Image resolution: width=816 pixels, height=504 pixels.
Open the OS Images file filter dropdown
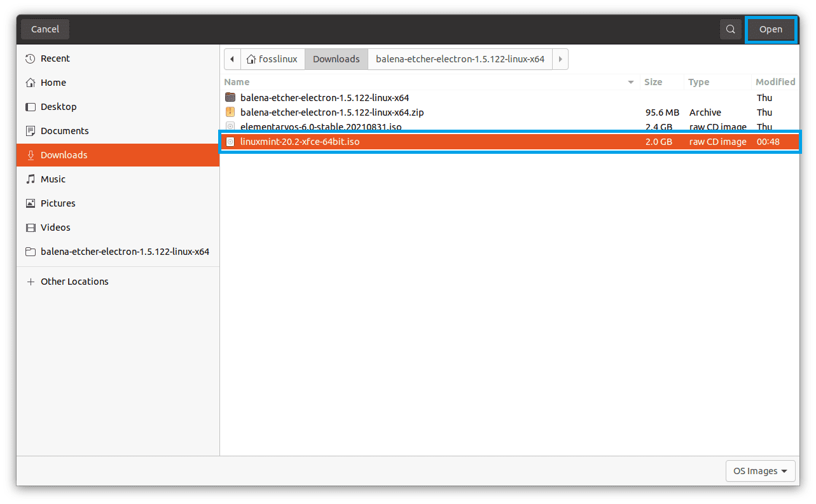[760, 471]
